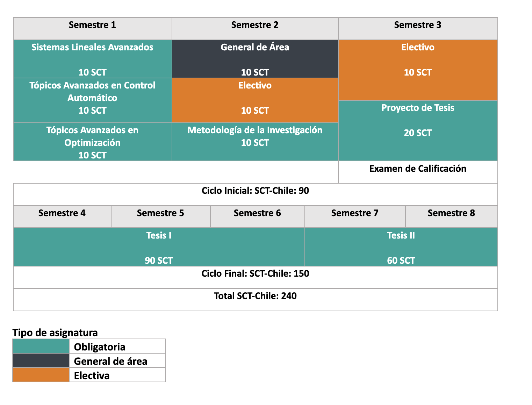Screen dimensions: 532x405
Task: Select the dark General de área swatch
Action: [x=41, y=361]
